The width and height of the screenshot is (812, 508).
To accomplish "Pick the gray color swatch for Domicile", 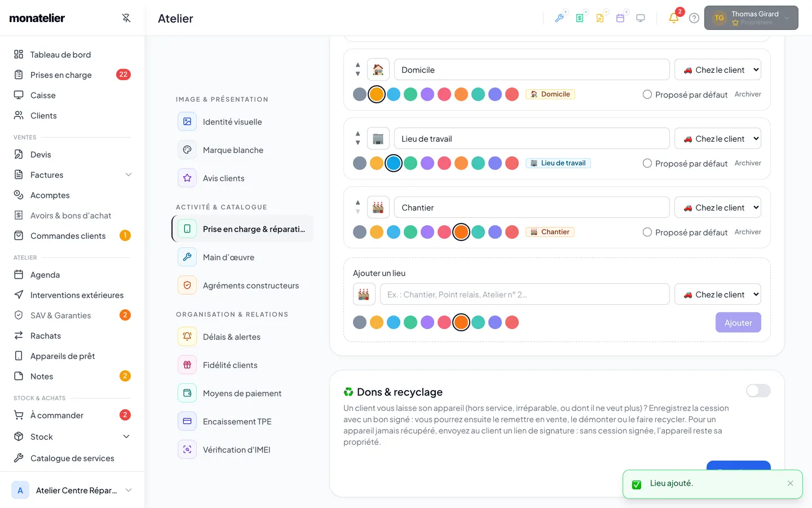I will point(360,94).
